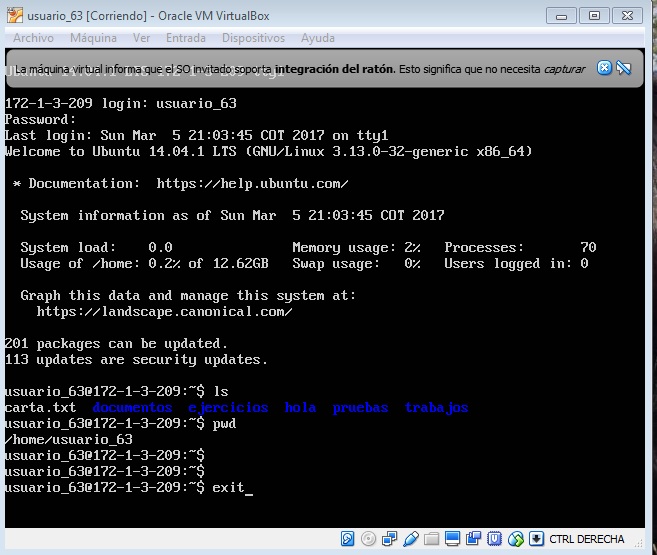The image size is (657, 555).
Task: Click the pruebas directory name
Action: pos(360,408)
